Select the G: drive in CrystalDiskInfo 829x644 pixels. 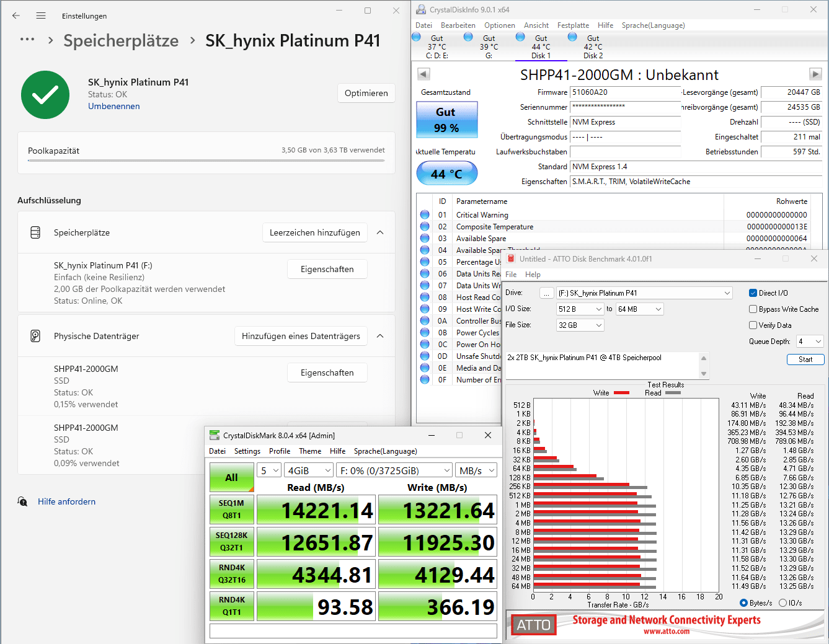489,46
